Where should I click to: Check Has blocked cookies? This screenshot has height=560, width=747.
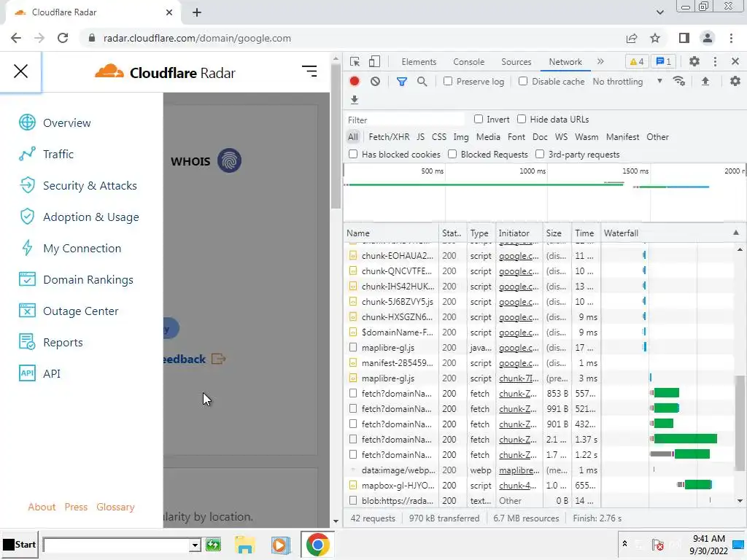click(x=353, y=155)
